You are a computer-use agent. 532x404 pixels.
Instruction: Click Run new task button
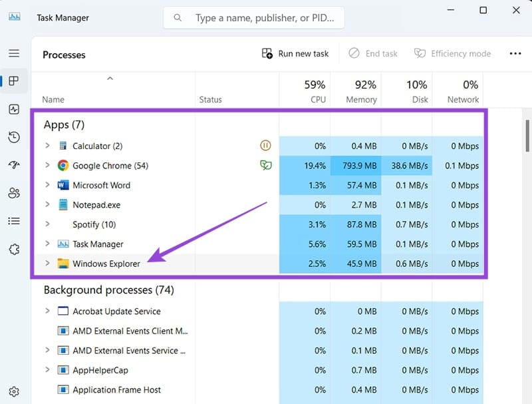click(x=295, y=54)
